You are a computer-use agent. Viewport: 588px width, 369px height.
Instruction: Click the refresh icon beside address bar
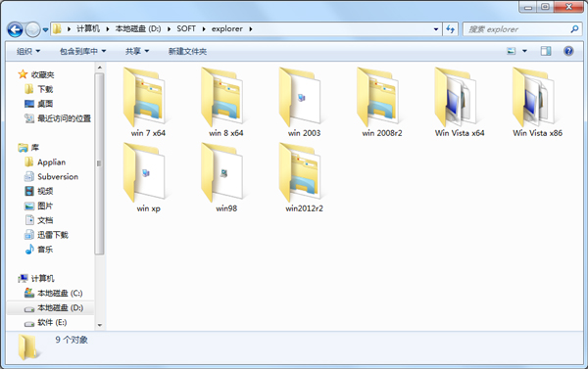tap(451, 28)
